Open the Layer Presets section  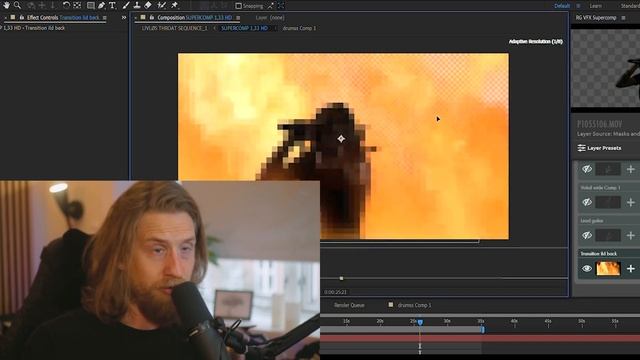(x=604, y=148)
